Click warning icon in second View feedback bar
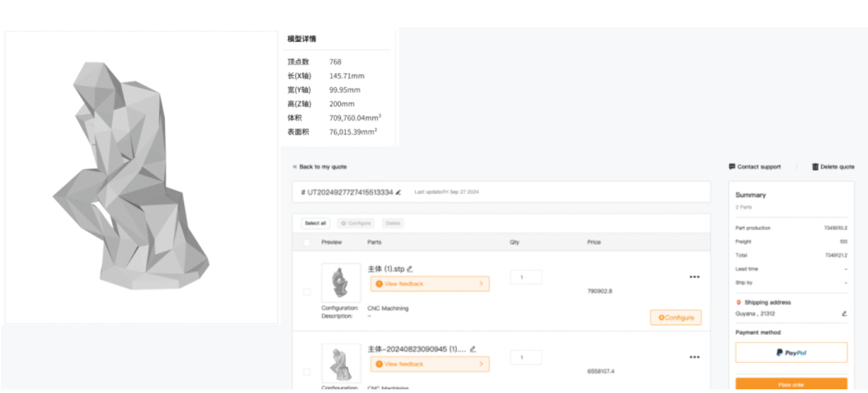 tap(379, 364)
